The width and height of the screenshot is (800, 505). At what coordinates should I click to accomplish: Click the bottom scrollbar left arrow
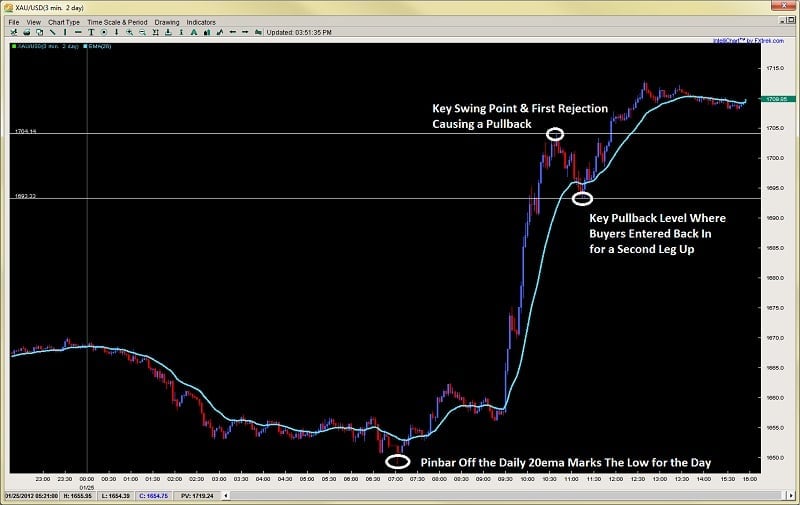[226, 495]
